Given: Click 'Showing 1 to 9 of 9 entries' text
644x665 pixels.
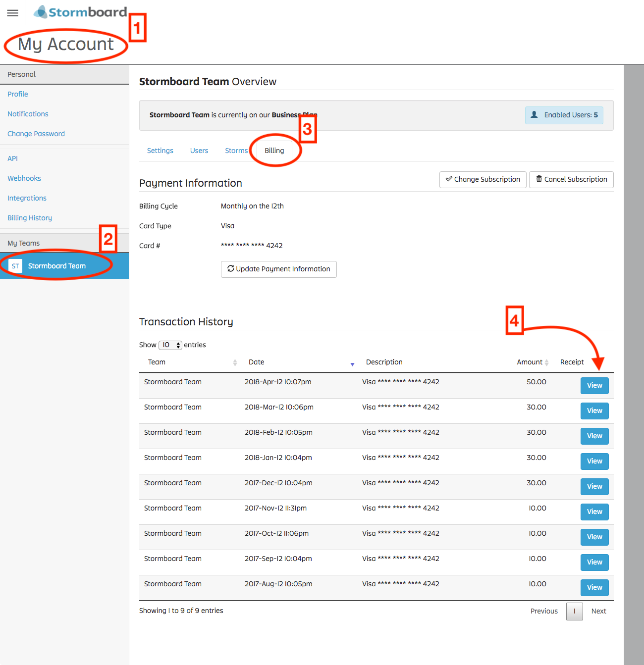Looking at the screenshot, I should tap(181, 611).
